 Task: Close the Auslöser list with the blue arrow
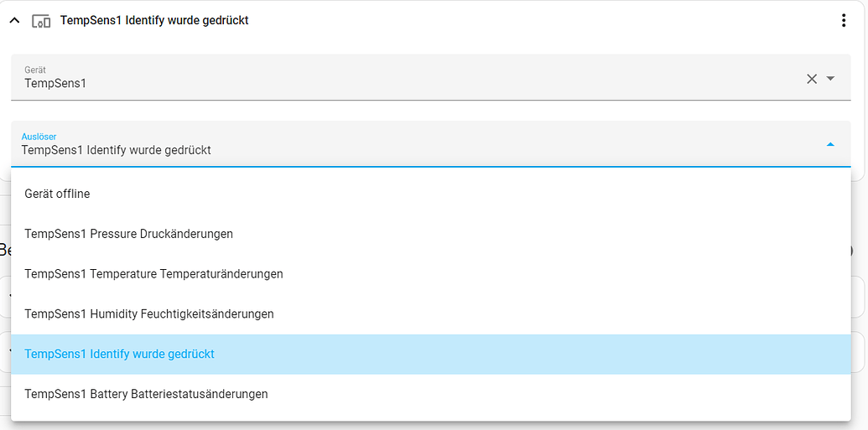[830, 145]
